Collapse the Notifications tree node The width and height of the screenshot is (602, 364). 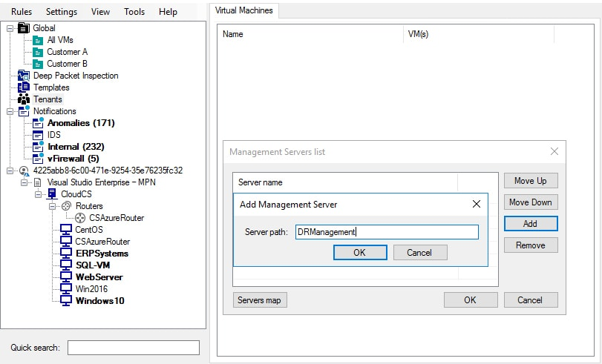point(10,112)
